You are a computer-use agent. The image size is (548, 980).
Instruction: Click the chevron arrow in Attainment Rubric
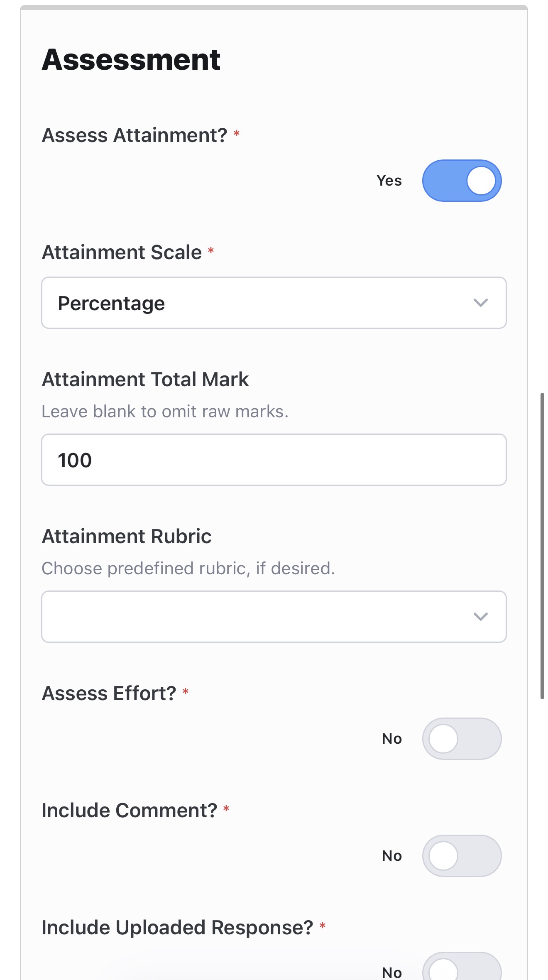pyautogui.click(x=480, y=617)
